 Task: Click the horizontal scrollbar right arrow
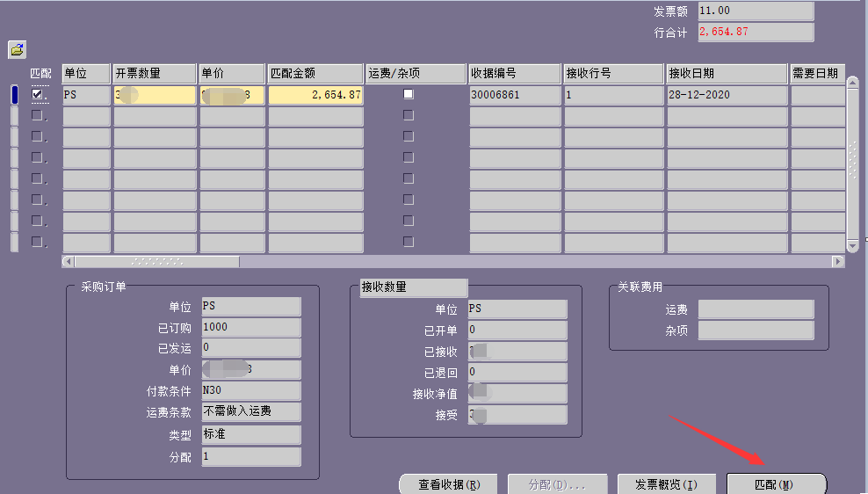click(x=838, y=262)
